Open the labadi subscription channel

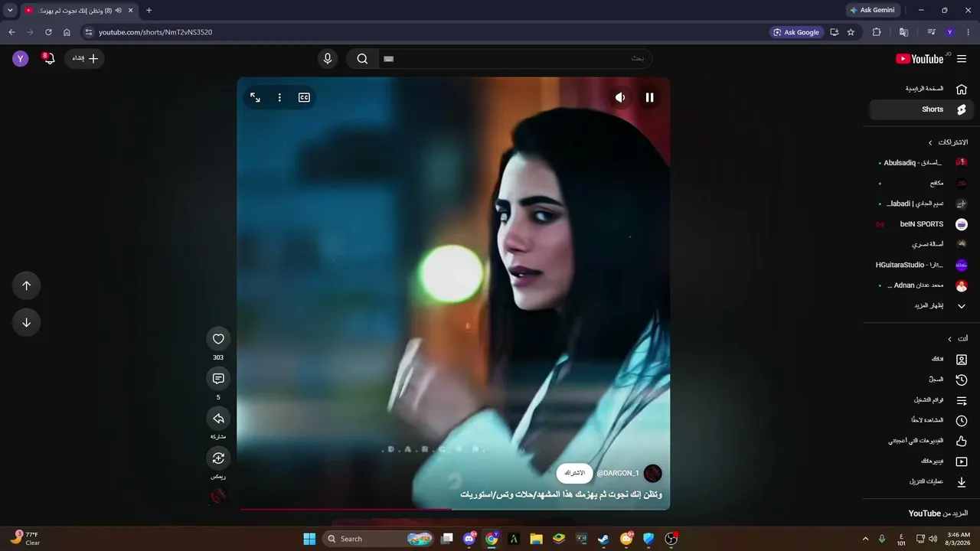click(923, 204)
